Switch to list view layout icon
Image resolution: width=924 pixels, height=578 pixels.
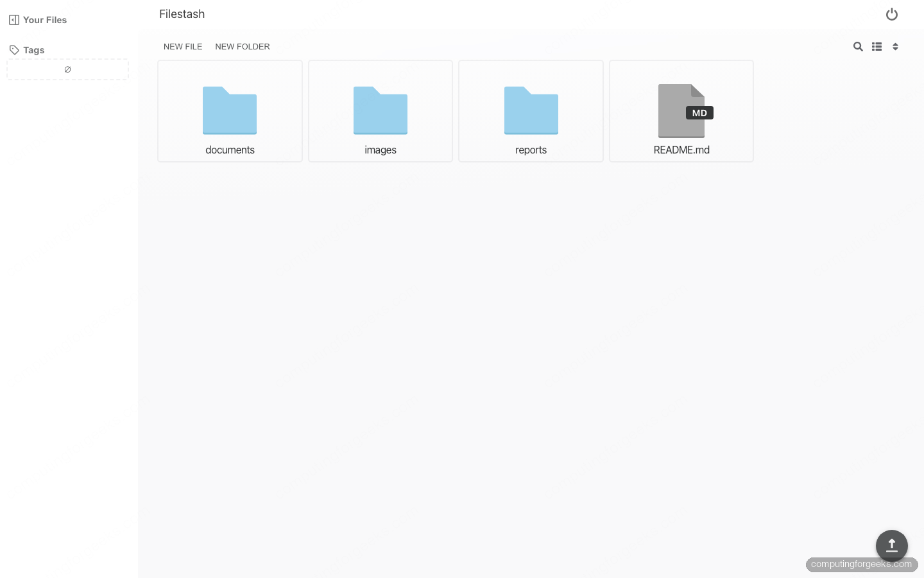(x=877, y=46)
